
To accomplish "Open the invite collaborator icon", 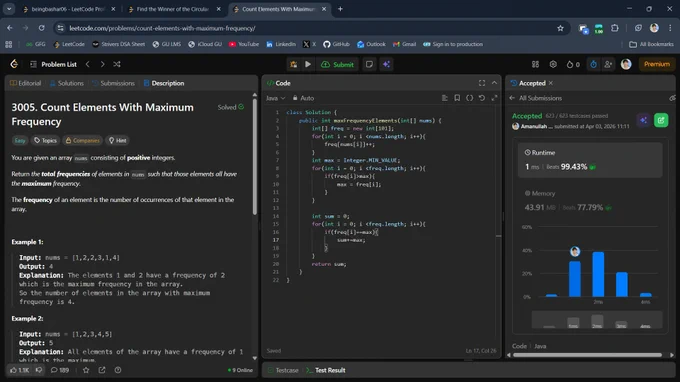I will coord(608,64).
